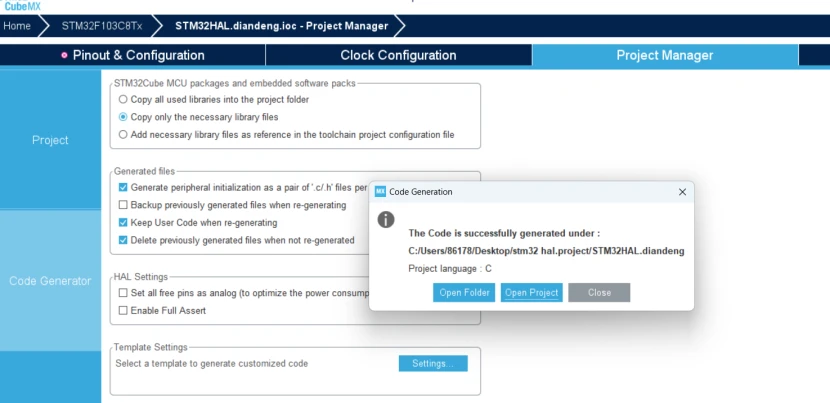Click the generated path text

point(546,250)
